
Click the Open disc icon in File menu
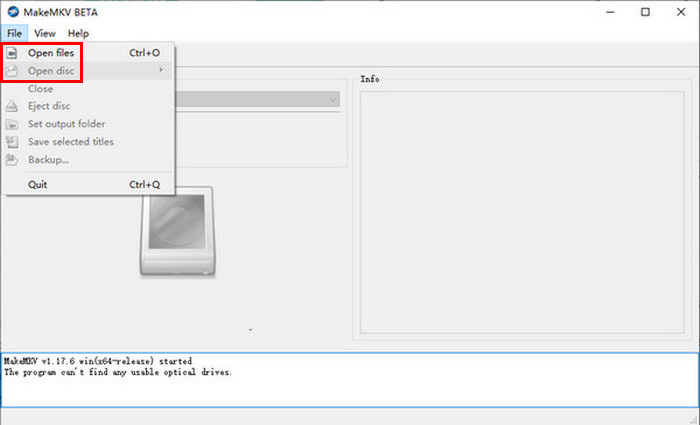click(x=13, y=71)
